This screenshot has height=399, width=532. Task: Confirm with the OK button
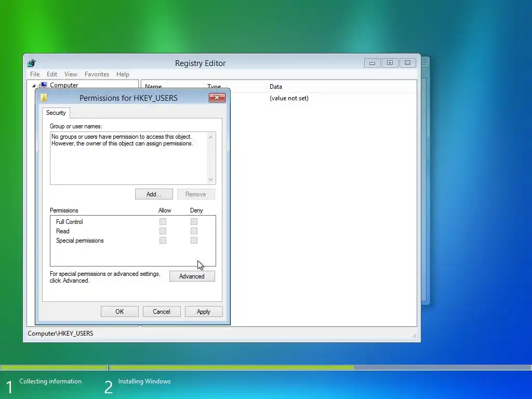pyautogui.click(x=119, y=312)
